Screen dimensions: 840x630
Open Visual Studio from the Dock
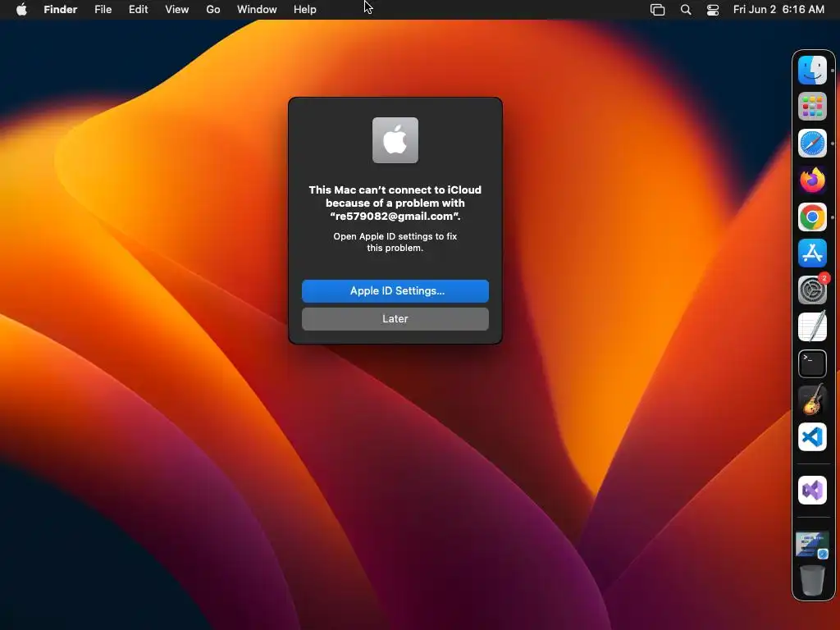coord(813,491)
